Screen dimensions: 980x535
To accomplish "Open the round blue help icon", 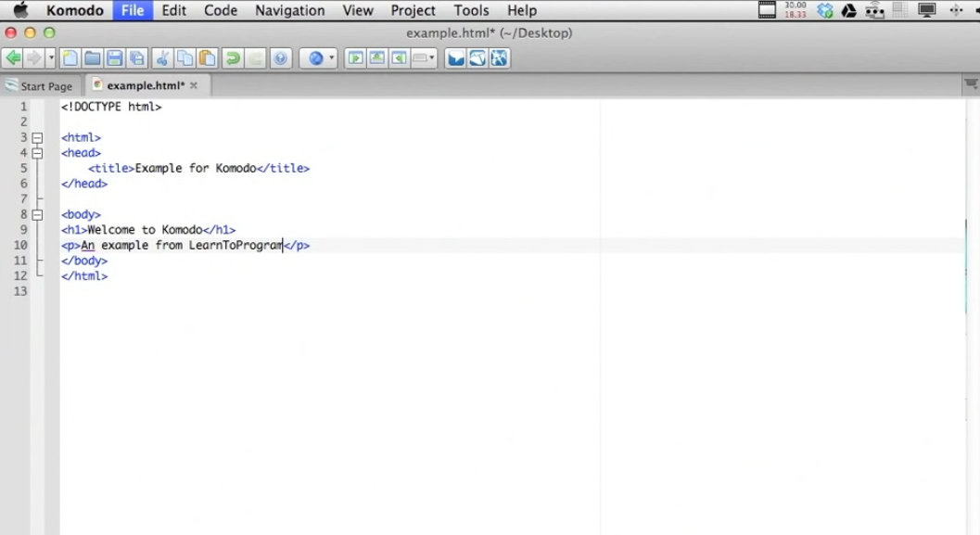I will click(x=281, y=58).
